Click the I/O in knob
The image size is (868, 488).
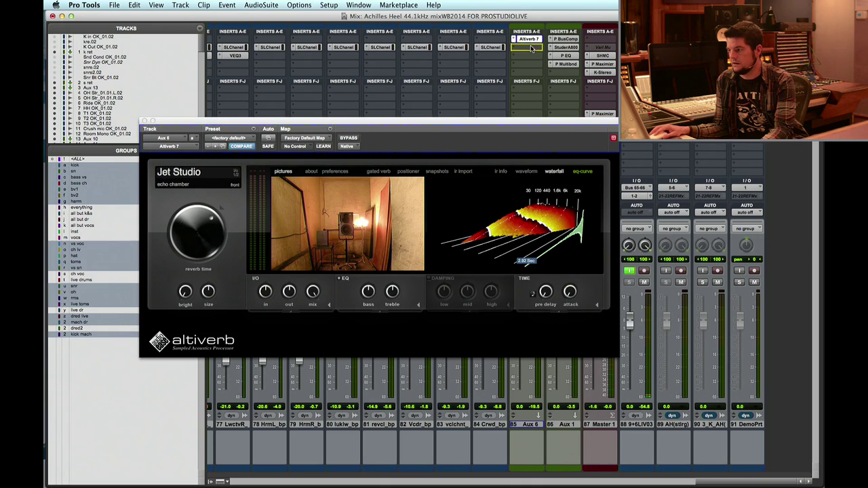265,291
